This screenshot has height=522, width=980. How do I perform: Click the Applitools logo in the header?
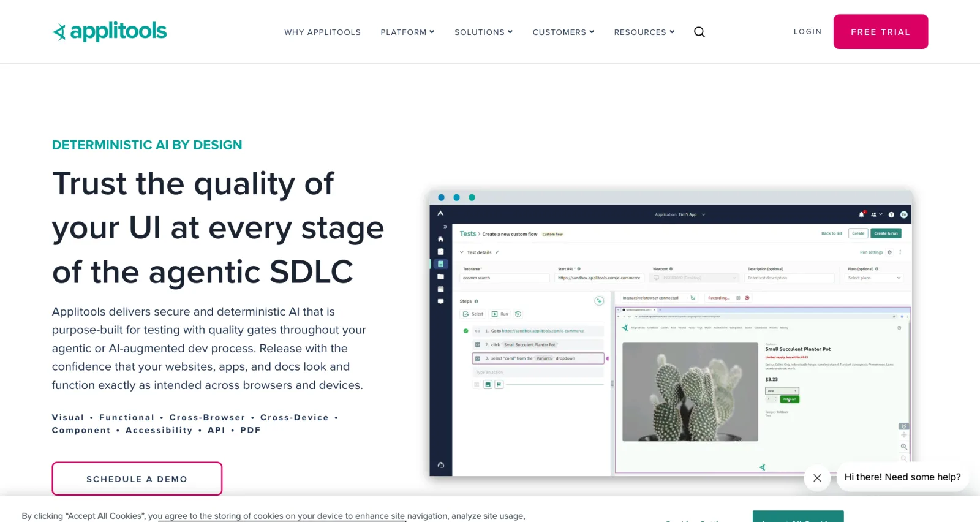110,31
